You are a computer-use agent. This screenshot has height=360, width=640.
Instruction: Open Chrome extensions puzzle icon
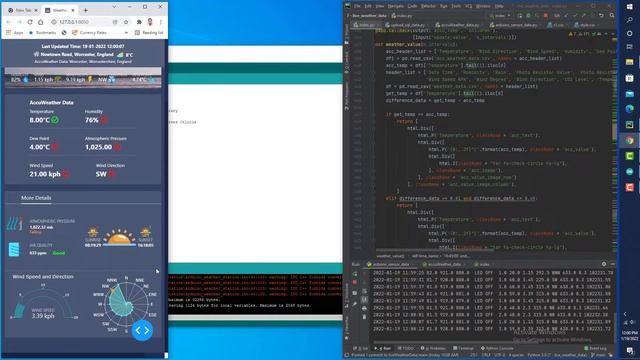pyautogui.click(x=139, y=22)
